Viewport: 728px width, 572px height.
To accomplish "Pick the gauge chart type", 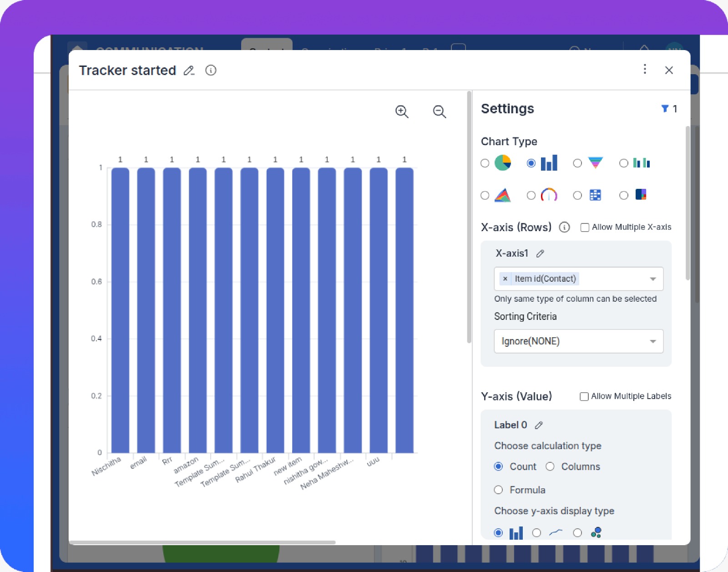I will click(531, 195).
